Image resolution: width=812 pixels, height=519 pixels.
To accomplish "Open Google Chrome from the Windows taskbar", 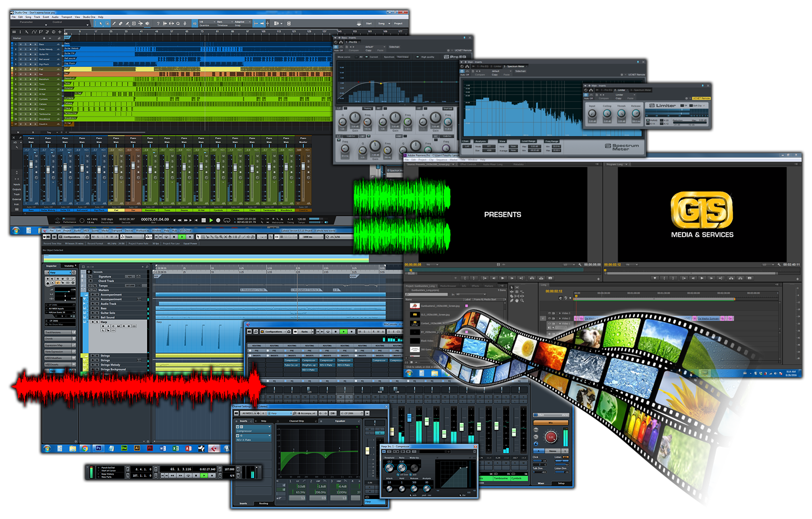I will [85, 448].
